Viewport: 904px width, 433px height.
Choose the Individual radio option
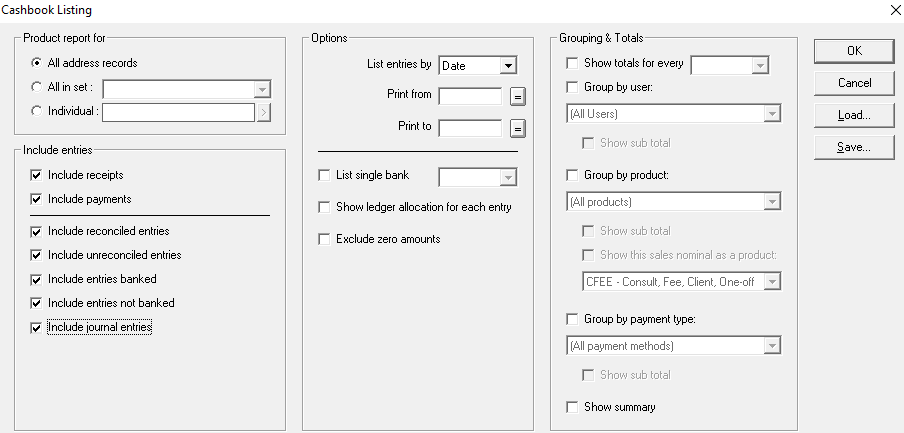point(37,111)
